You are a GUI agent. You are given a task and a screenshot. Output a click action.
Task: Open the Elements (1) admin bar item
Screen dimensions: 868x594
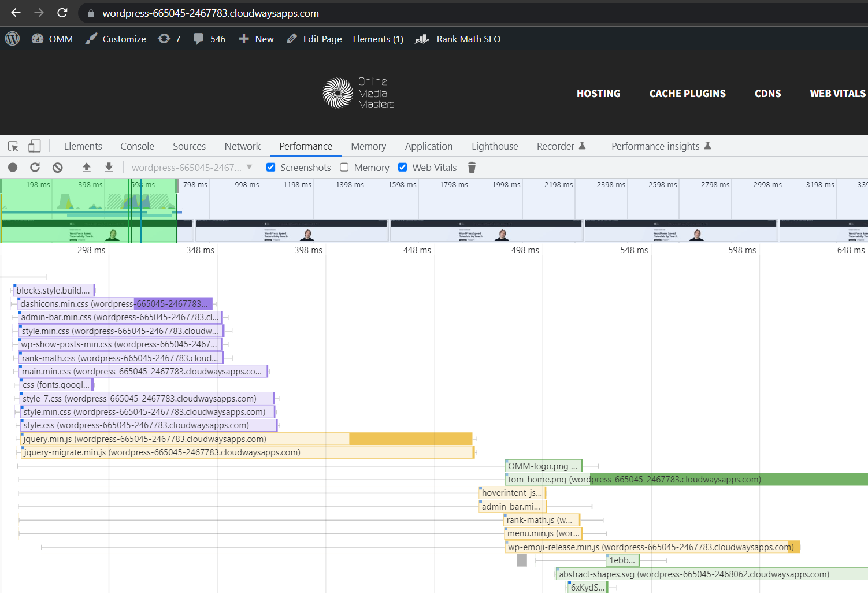click(x=378, y=39)
